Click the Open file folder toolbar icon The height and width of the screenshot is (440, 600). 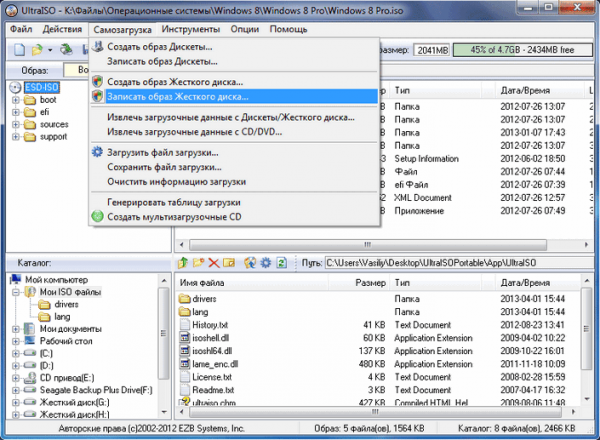38,50
